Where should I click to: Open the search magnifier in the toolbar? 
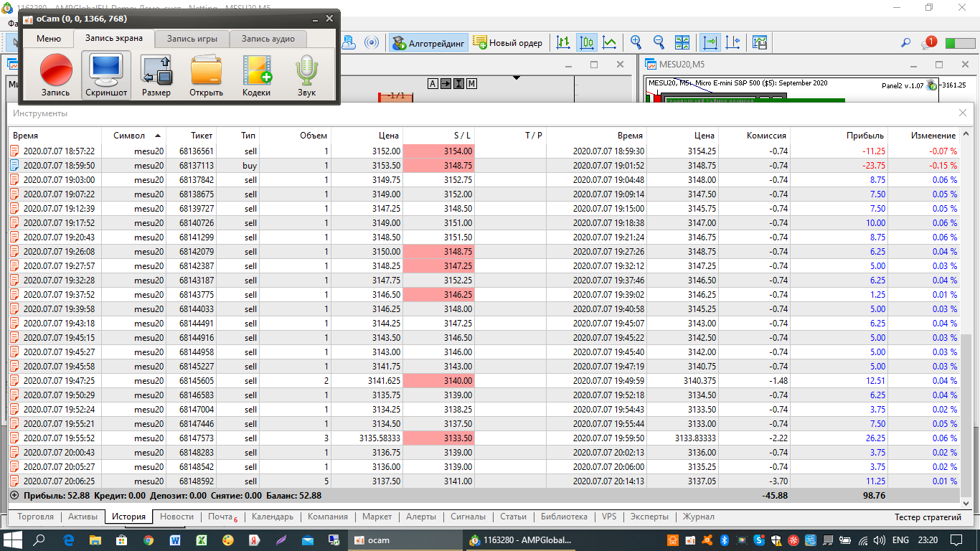tap(906, 43)
